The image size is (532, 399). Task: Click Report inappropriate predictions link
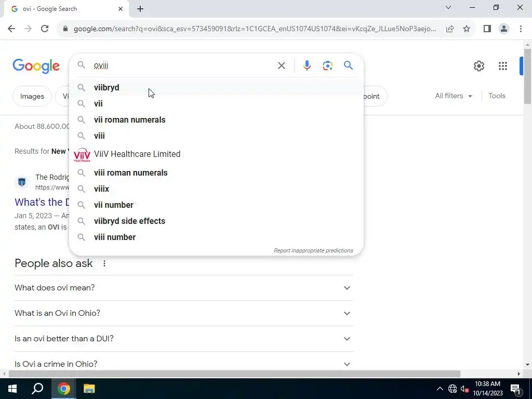pos(313,250)
